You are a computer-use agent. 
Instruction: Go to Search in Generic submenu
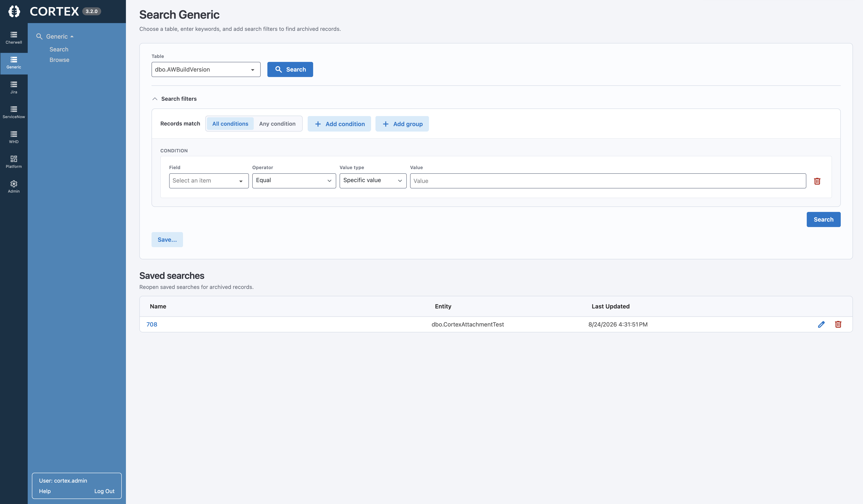point(59,49)
